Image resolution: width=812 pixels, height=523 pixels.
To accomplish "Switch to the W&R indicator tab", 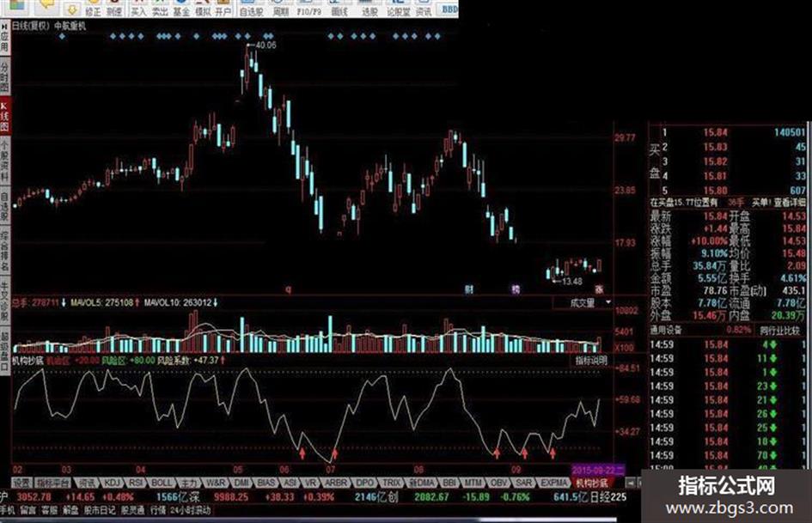I will (216, 483).
